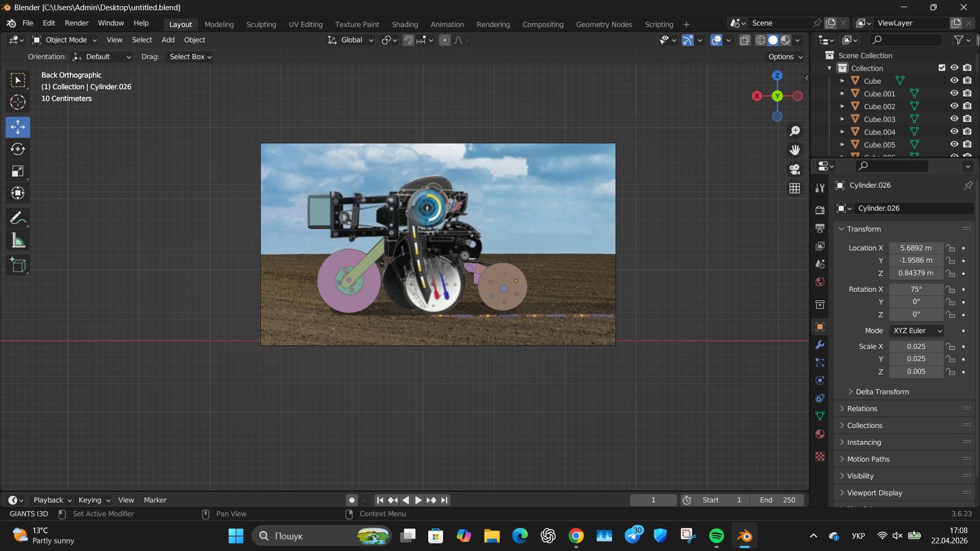Screen dimensions: 980x551
Task: Hide the Cube.002 object in viewport
Action: tap(954, 106)
